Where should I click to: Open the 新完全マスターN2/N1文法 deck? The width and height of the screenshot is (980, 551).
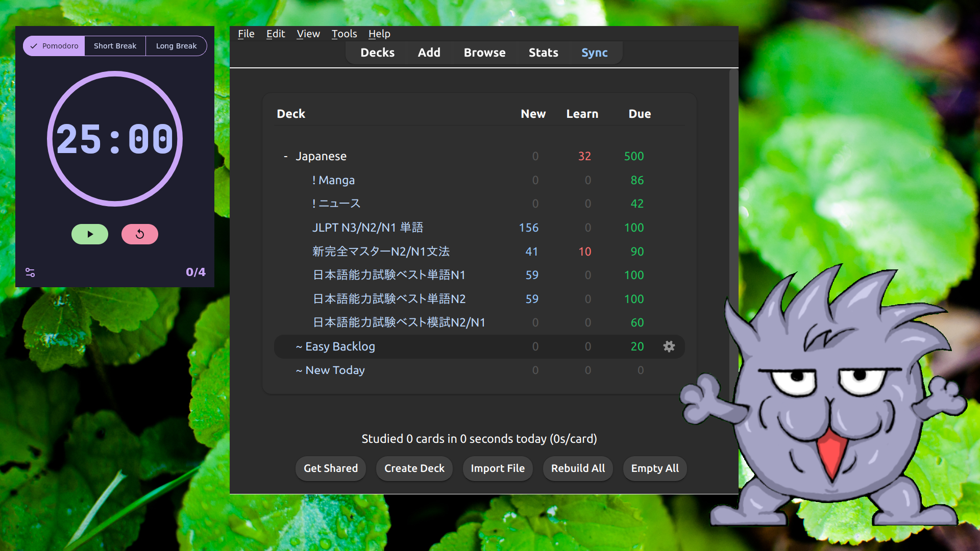tap(381, 252)
